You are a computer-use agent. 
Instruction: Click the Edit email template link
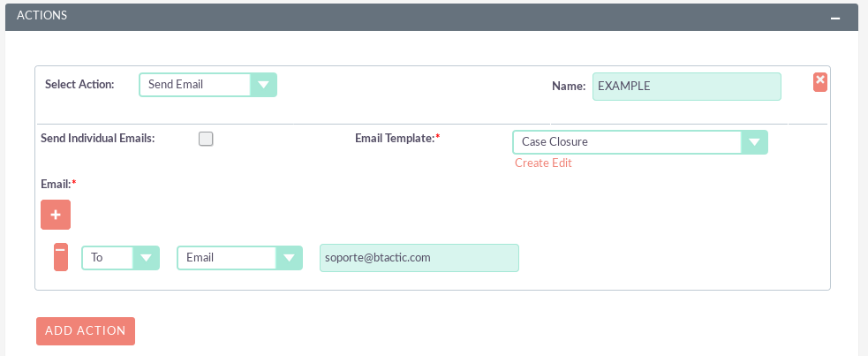[x=562, y=163]
